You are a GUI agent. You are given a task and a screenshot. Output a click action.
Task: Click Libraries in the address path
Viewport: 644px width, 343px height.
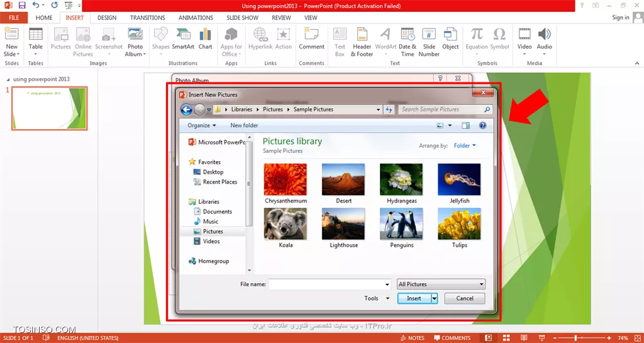[x=242, y=110]
